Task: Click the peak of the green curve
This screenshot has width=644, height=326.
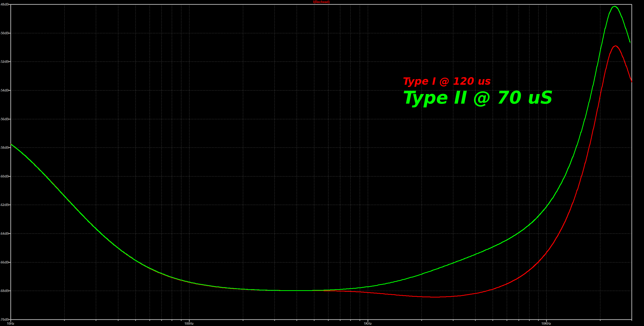Action: click(615, 6)
